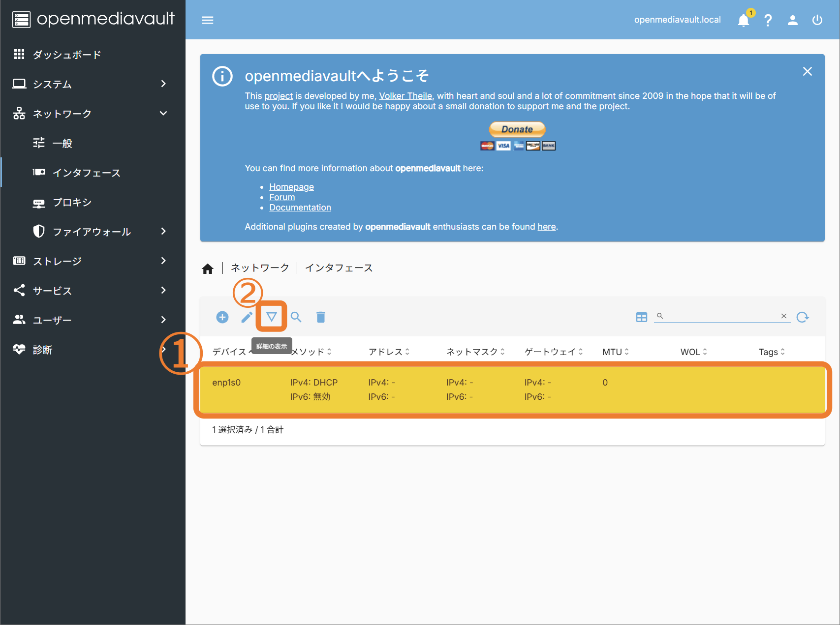Select インタフェース in the sidebar
840x625 pixels.
click(x=93, y=173)
